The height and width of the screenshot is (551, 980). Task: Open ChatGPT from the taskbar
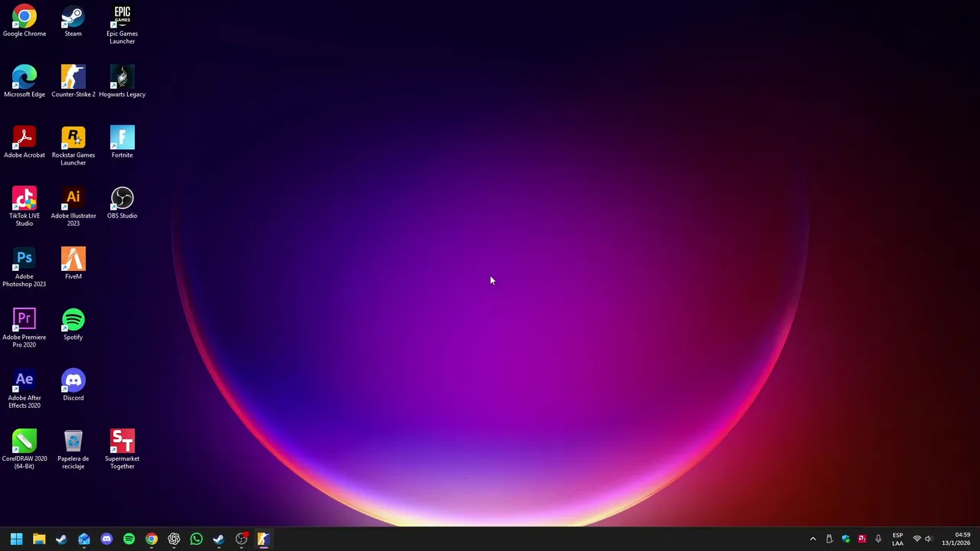[174, 539]
